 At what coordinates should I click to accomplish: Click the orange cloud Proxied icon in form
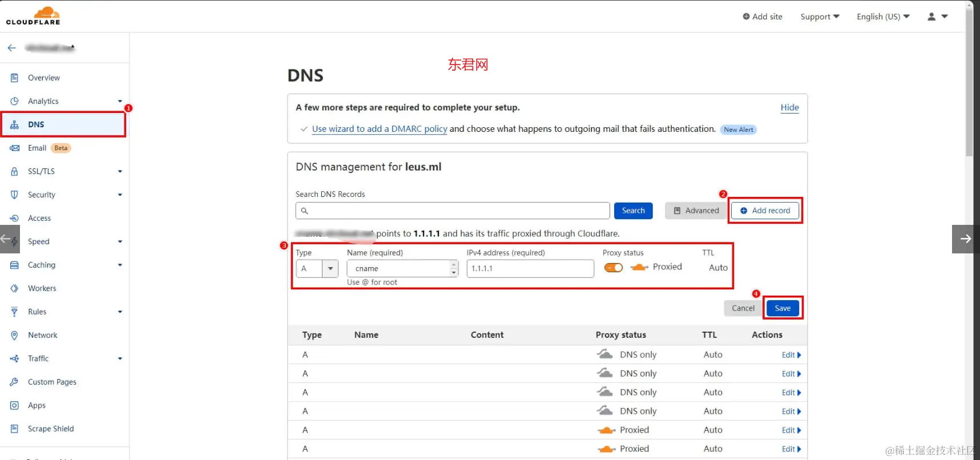pos(639,267)
